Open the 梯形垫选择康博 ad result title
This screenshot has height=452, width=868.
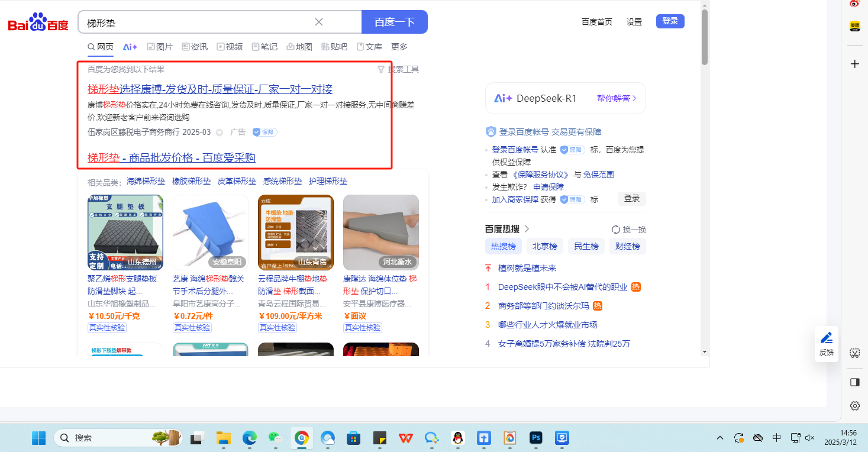pyautogui.click(x=210, y=89)
